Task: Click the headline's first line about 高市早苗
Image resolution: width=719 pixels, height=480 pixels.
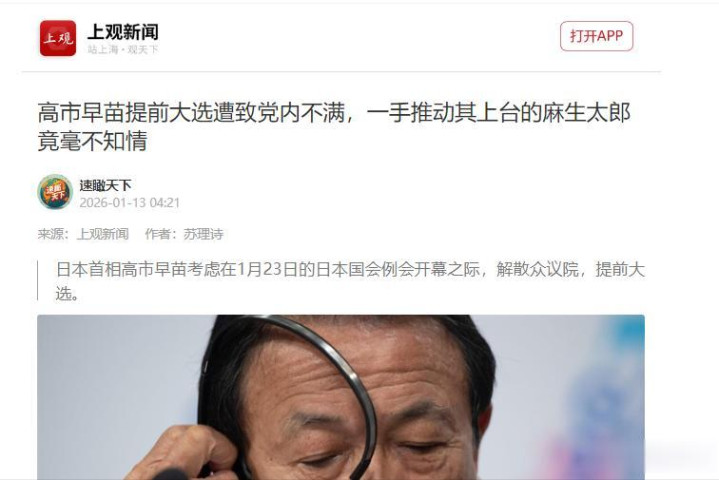Action: (334, 113)
